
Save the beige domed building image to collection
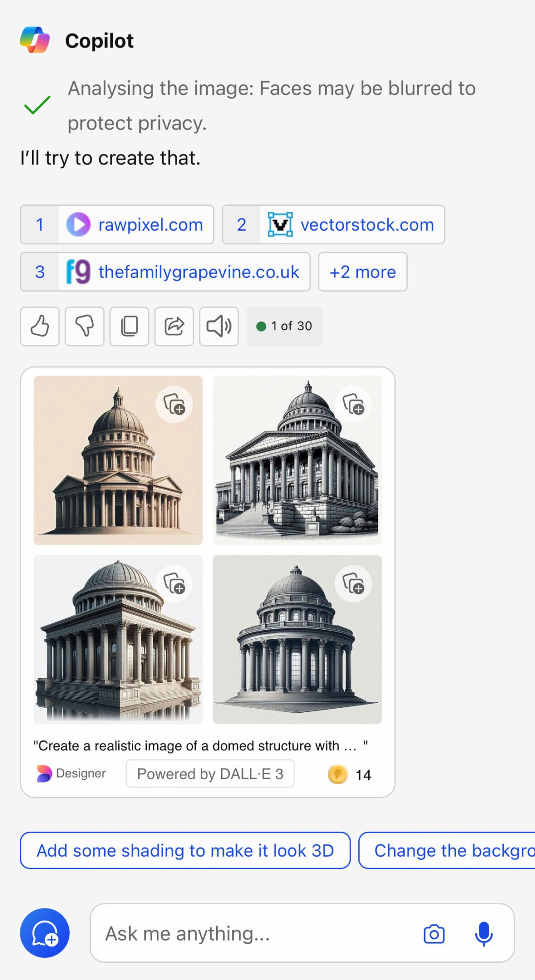(174, 404)
